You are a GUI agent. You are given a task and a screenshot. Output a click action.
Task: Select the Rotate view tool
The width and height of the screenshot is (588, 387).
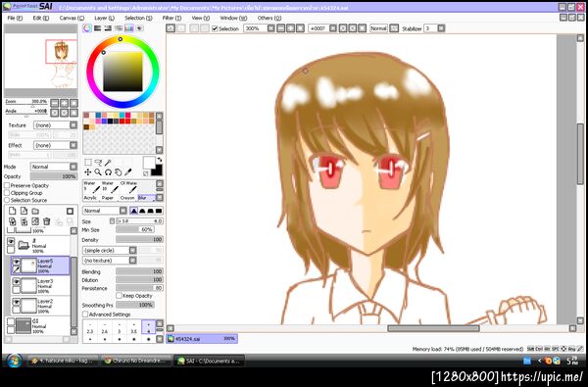click(x=108, y=172)
